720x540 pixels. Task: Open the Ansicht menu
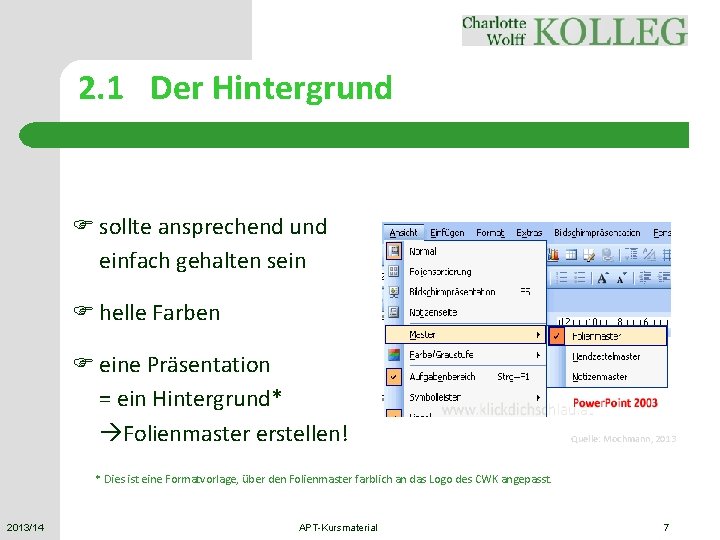tap(403, 232)
